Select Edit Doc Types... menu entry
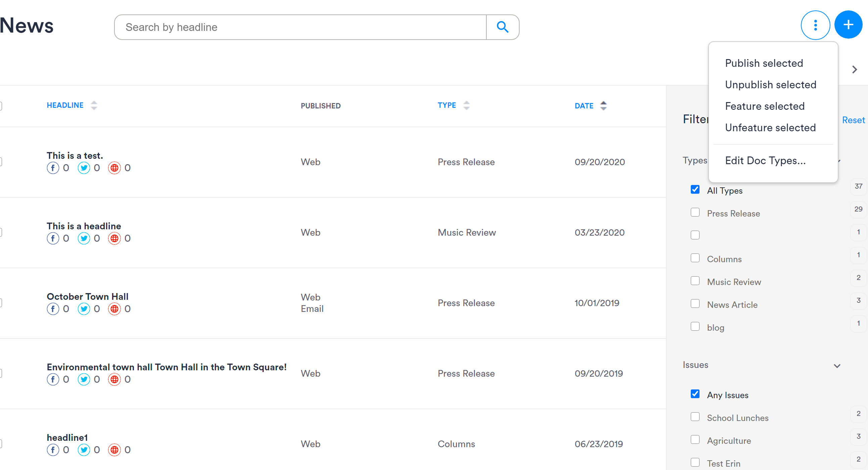 tap(765, 161)
